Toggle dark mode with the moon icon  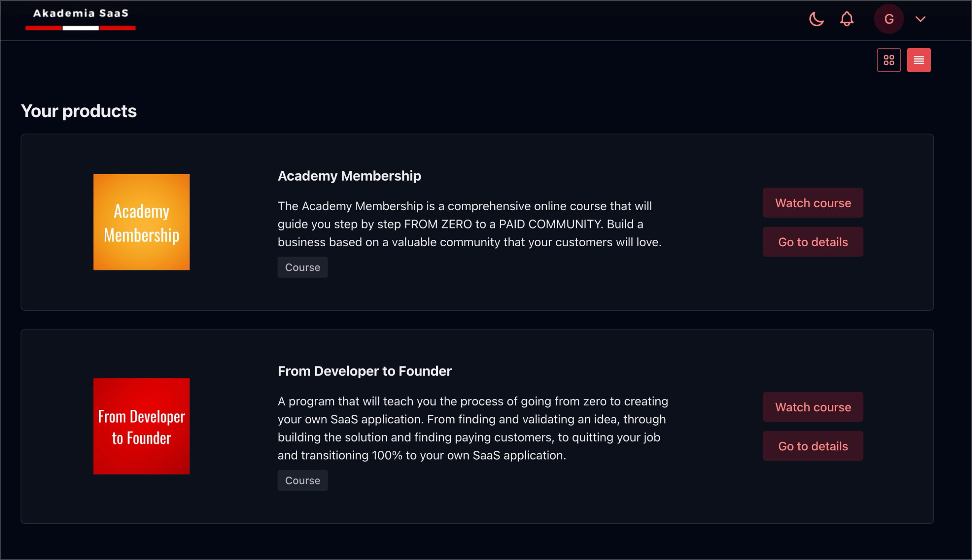click(816, 19)
